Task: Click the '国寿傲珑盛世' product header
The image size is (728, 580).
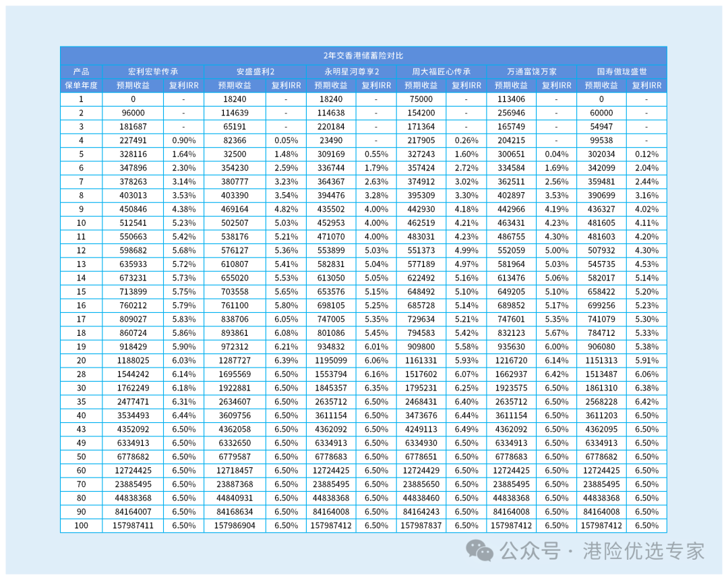Action: click(x=621, y=71)
